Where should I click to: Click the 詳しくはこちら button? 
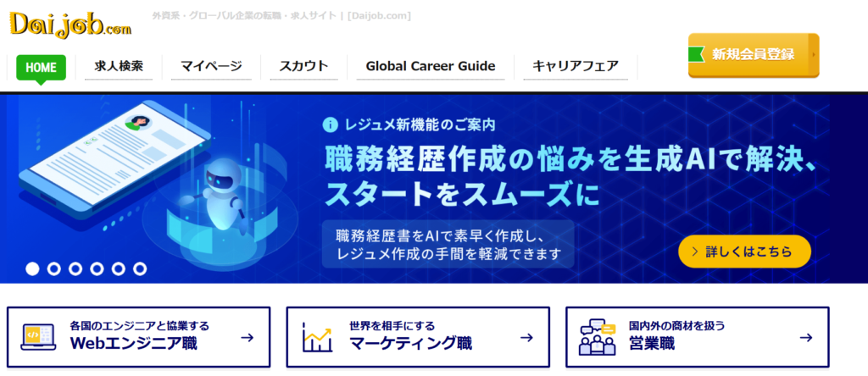744,252
